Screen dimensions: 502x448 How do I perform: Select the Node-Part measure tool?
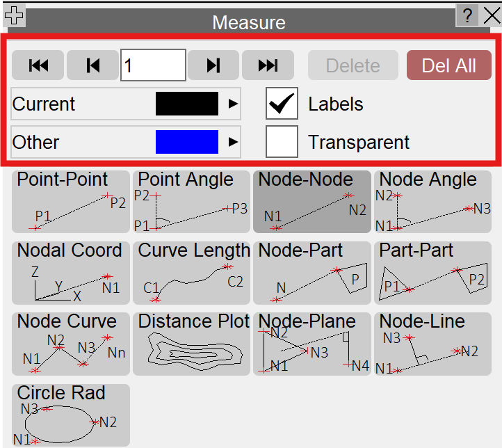tap(312, 273)
